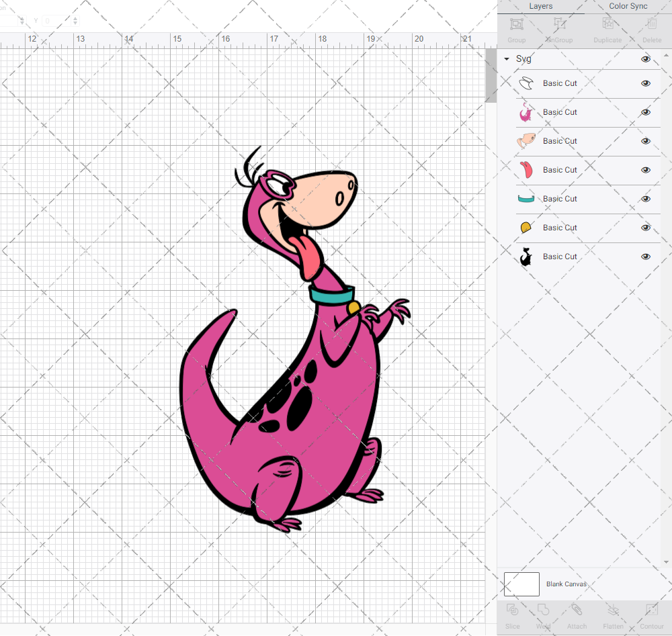The width and height of the screenshot is (672, 636).
Task: Click the Blank Canvas color swatch
Action: (521, 584)
